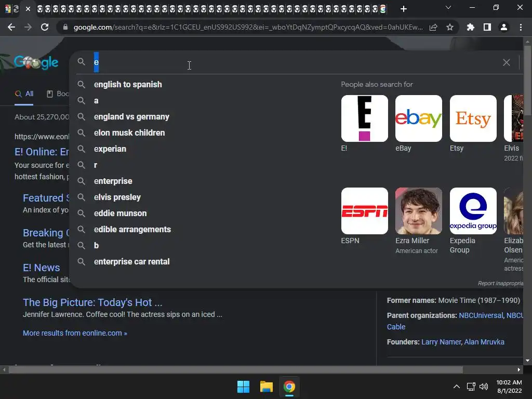The width and height of the screenshot is (532, 399).
Task: Follow the Alan Mruvka founder link
Action: point(484,342)
